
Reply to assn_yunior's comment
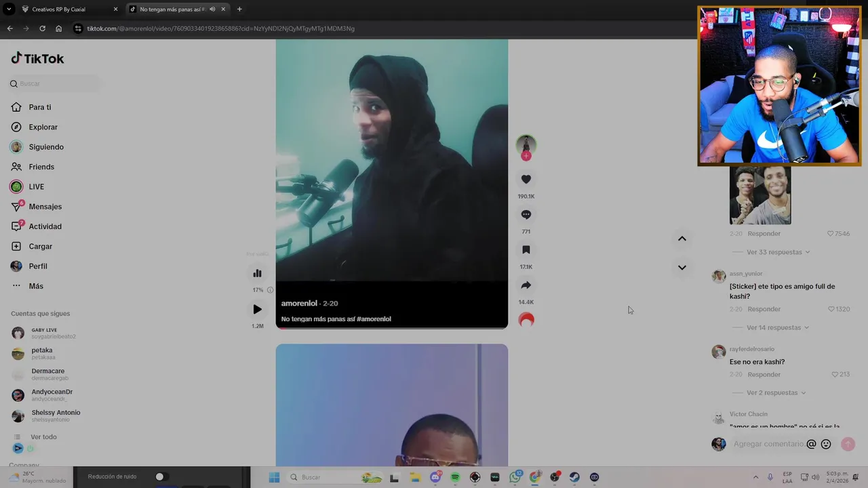coord(764,309)
